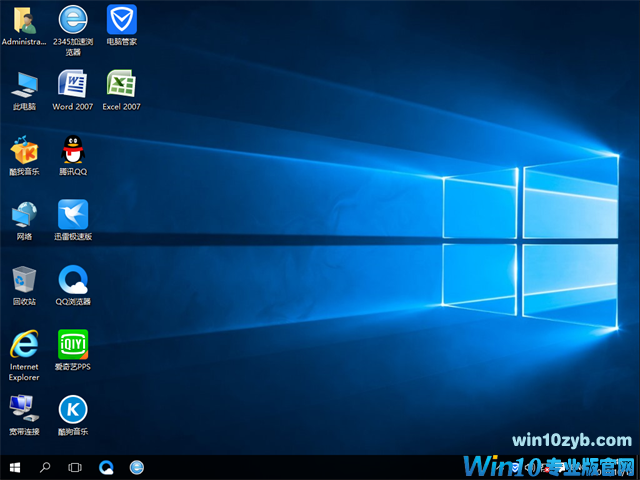Click the 此电脑 (This PC) icon
Viewport: 640px width, 480px height.
coord(24,84)
